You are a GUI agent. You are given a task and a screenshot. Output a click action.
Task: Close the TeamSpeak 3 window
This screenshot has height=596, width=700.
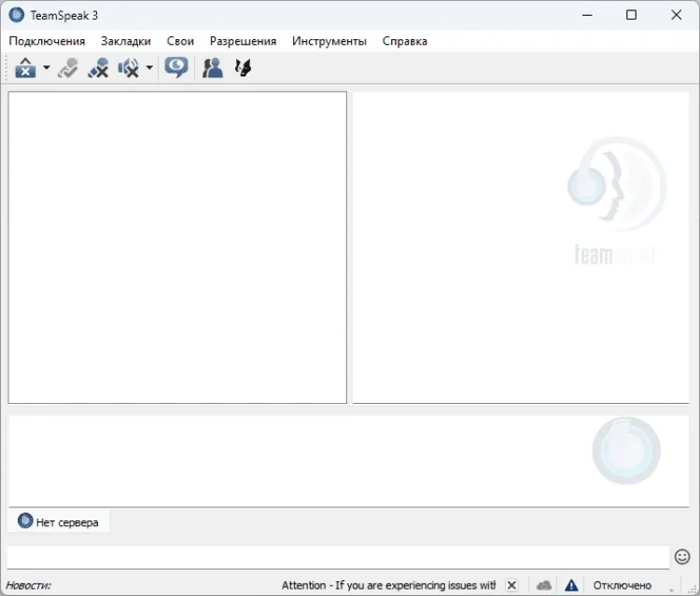(676, 15)
